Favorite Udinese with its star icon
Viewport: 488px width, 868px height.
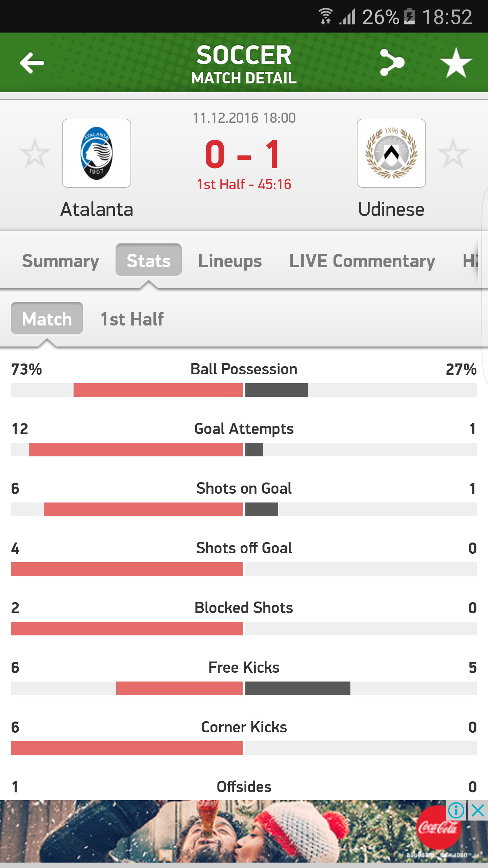point(453,153)
